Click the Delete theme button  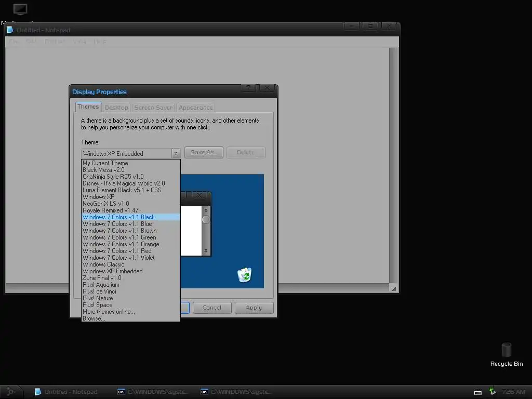pos(246,152)
